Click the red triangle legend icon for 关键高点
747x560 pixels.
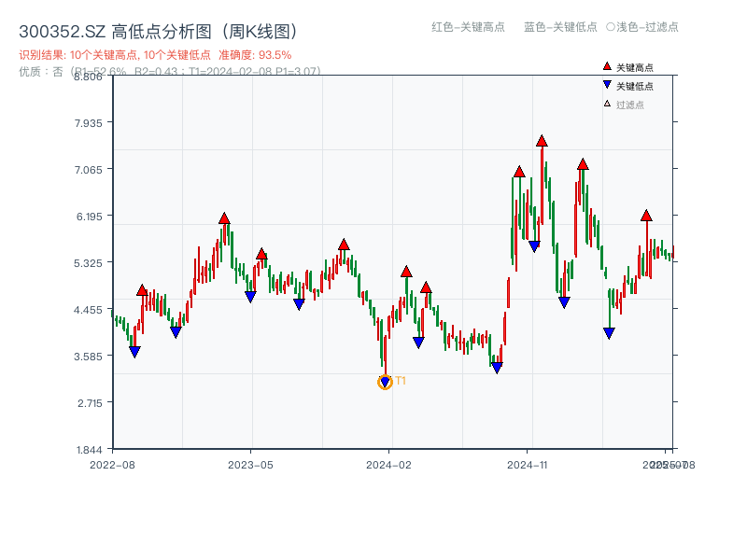pyautogui.click(x=607, y=66)
